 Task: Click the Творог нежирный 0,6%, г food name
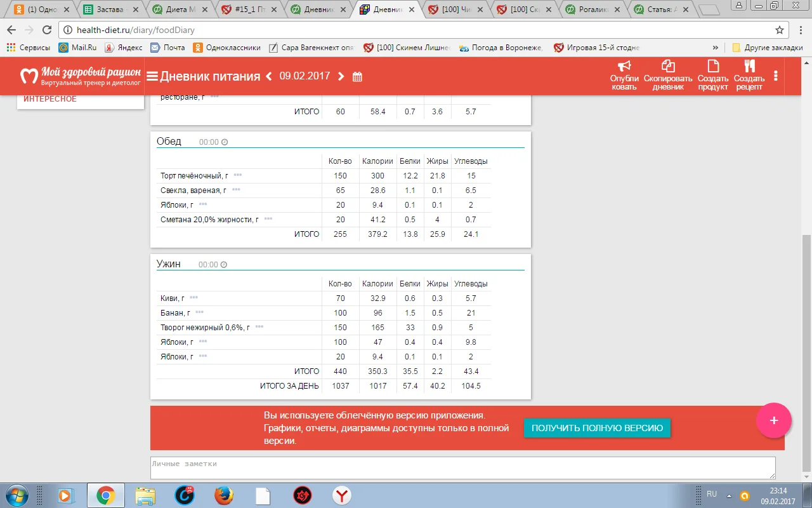click(205, 328)
